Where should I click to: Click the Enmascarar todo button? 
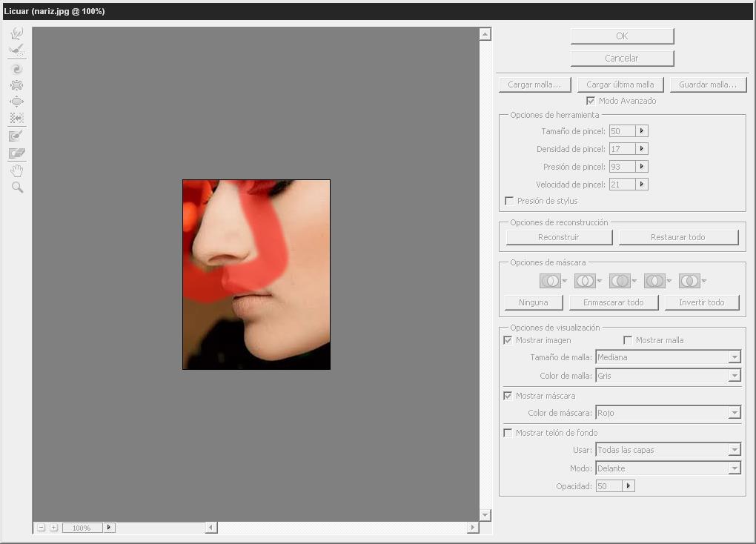[613, 302]
